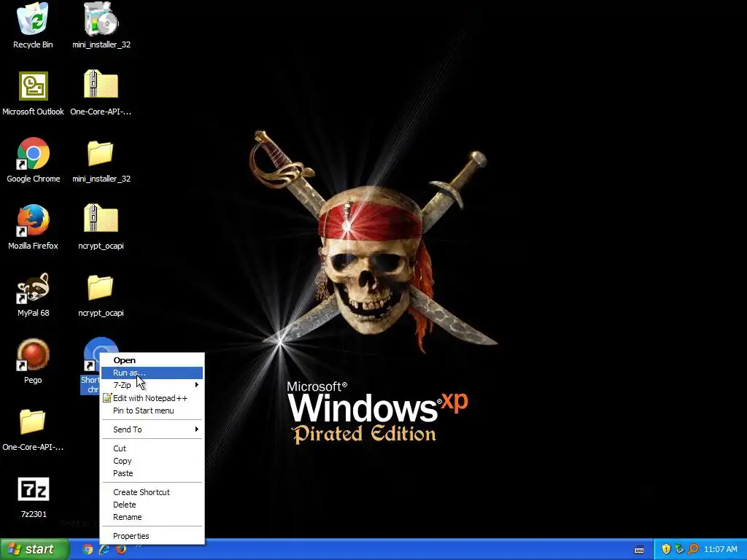Choose Paste in the context menu
Image resolution: width=747 pixels, height=560 pixels.
[x=152, y=473]
